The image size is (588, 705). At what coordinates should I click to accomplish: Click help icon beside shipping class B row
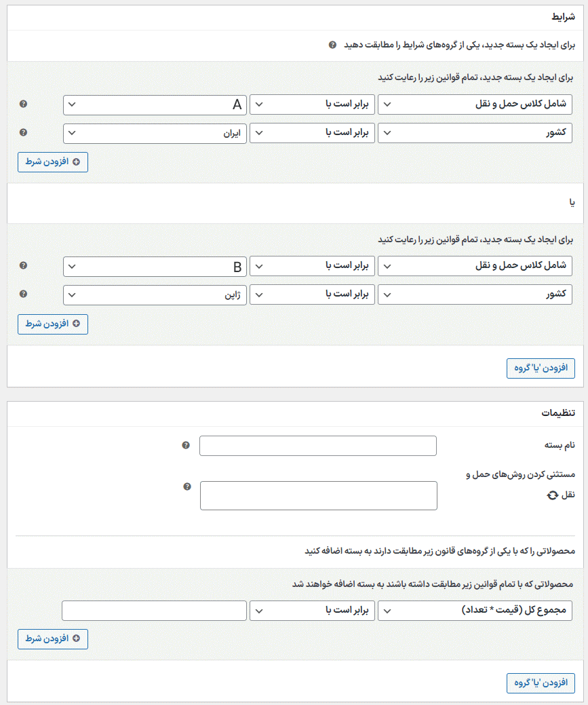(23, 265)
